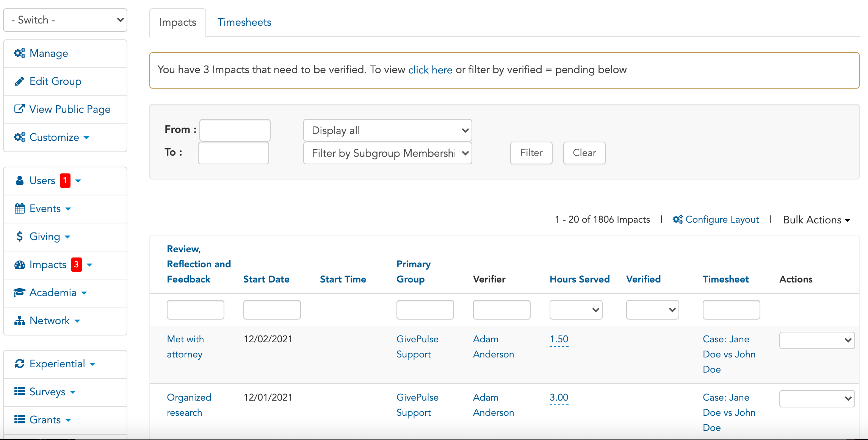Follow the 'click here' pending impacts link
868x440 pixels.
pos(430,70)
